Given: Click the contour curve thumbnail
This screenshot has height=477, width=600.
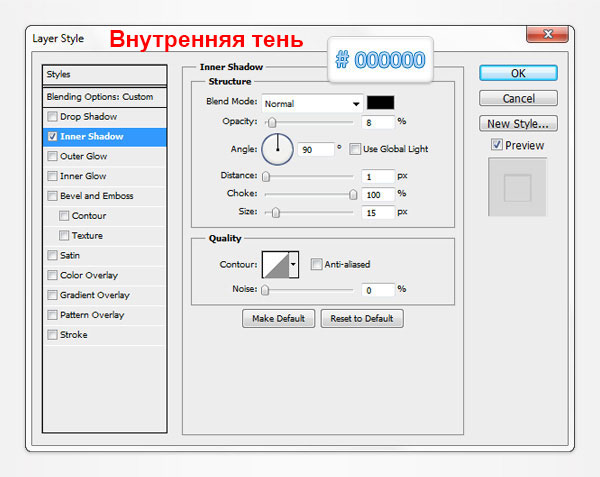Looking at the screenshot, I should [x=276, y=264].
